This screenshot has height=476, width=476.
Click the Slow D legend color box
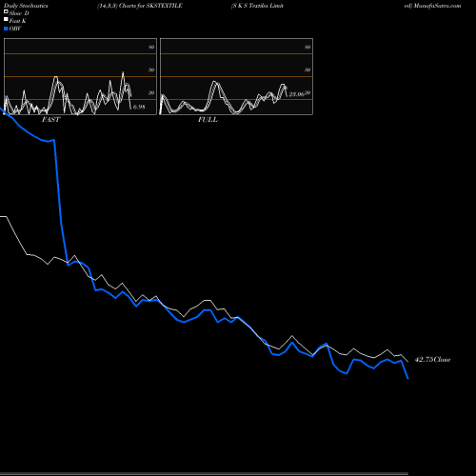point(6,11)
